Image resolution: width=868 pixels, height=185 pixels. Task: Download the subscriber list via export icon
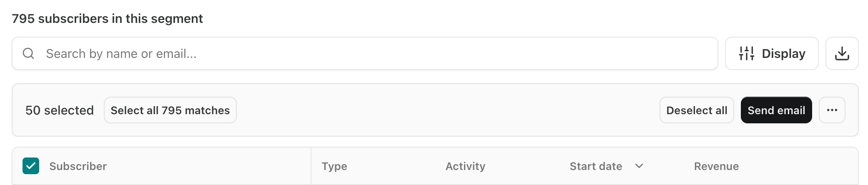[842, 53]
